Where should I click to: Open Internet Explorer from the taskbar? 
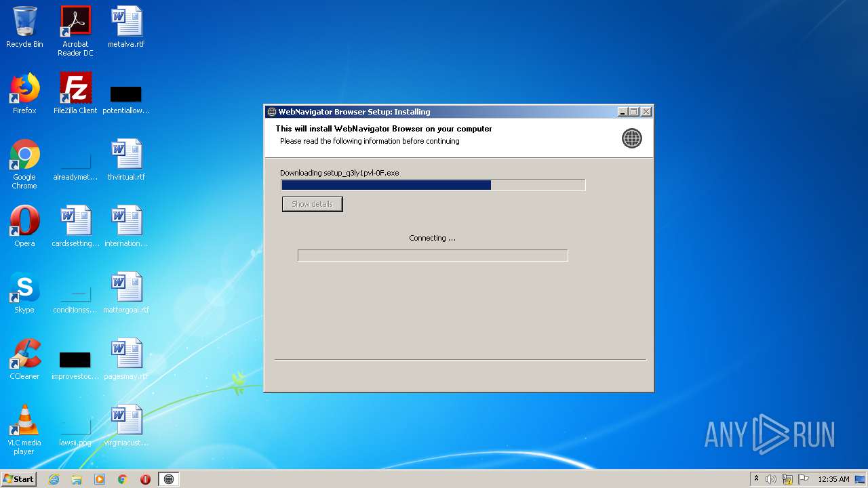coord(54,479)
